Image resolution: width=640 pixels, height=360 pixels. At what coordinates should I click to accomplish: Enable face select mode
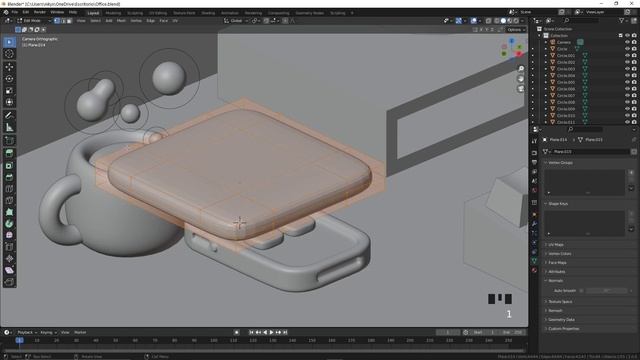(x=69, y=20)
